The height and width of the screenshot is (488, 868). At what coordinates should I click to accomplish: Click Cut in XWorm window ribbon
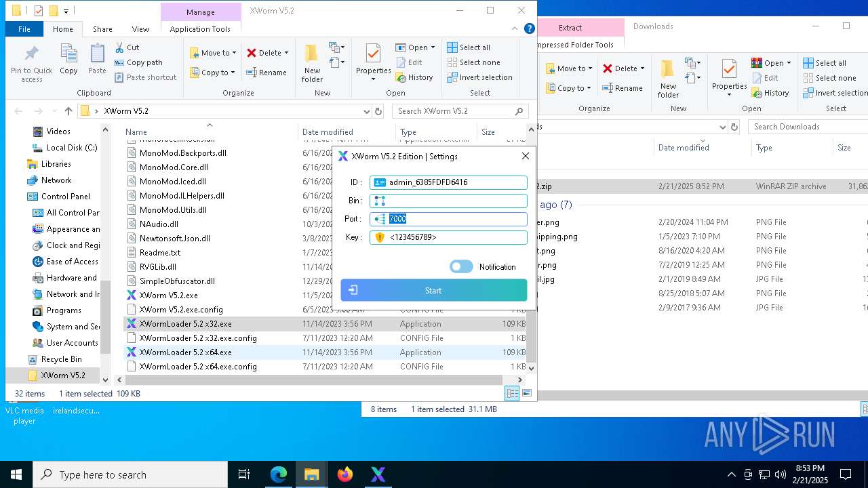pyautogui.click(x=127, y=47)
